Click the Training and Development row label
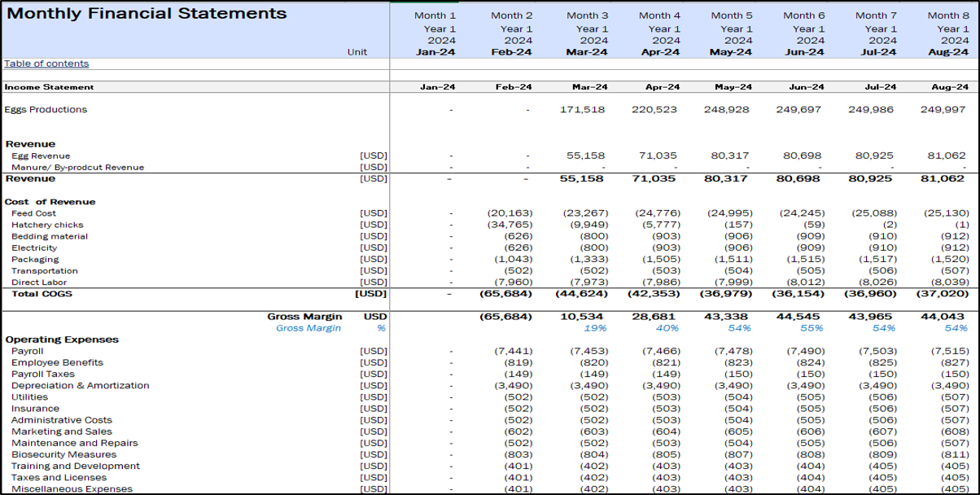980x495 pixels. tap(76, 467)
